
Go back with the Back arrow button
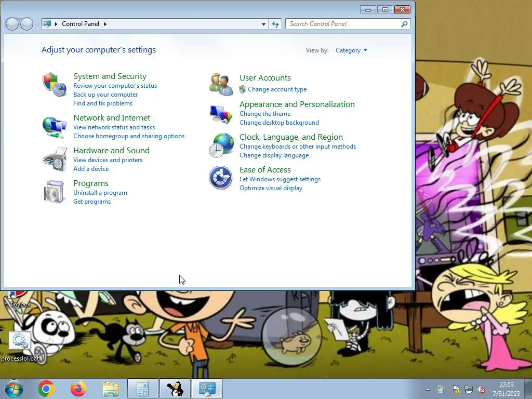click(x=12, y=24)
